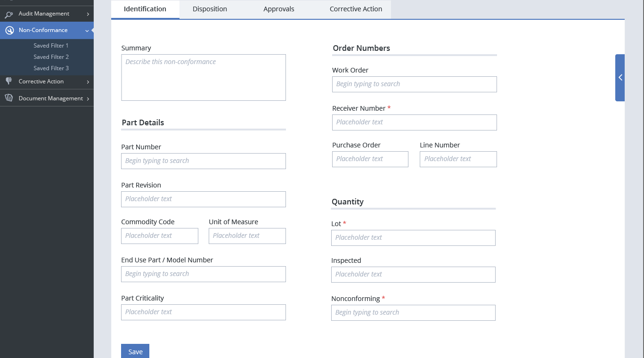The image size is (644, 358).
Task: Open Saved Filter 1
Action: point(51,46)
